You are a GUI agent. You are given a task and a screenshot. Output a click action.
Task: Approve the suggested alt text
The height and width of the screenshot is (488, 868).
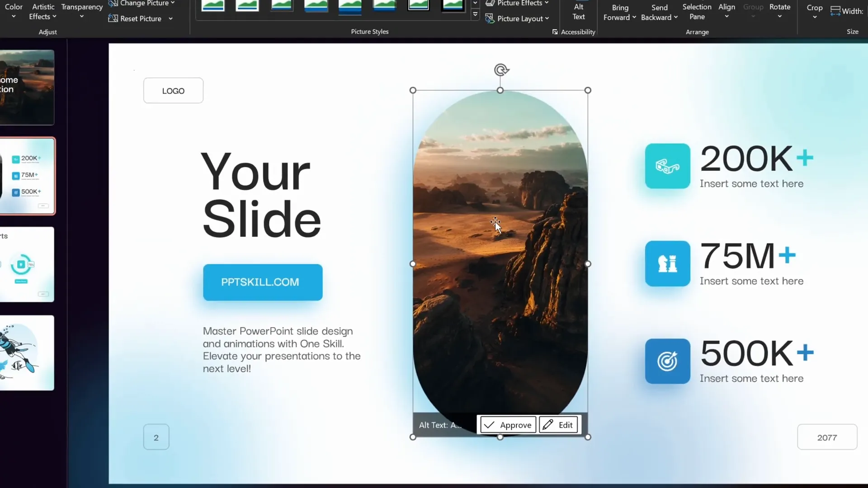(x=508, y=425)
